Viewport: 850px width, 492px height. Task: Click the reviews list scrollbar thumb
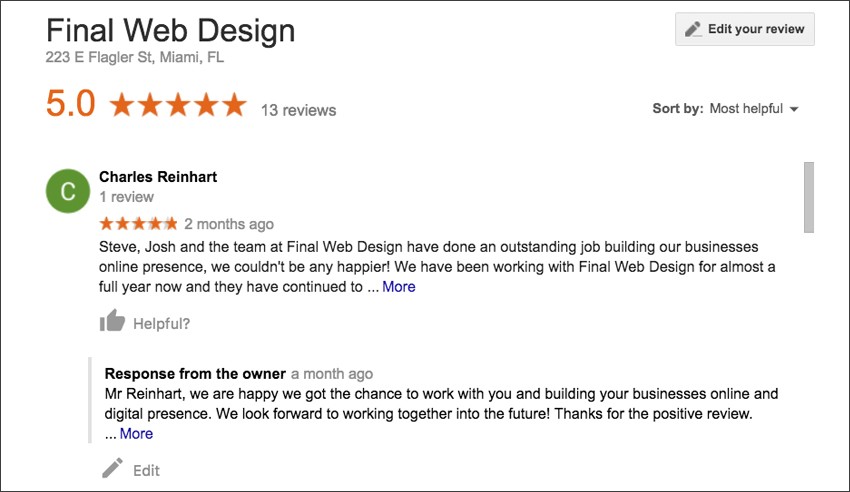(809, 197)
